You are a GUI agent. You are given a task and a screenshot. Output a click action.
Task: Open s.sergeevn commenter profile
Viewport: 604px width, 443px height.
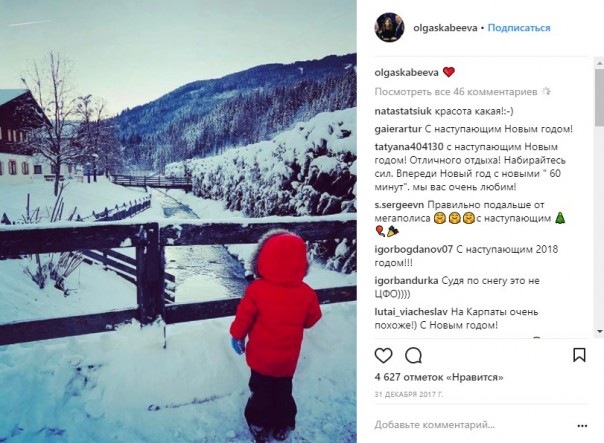(399, 205)
